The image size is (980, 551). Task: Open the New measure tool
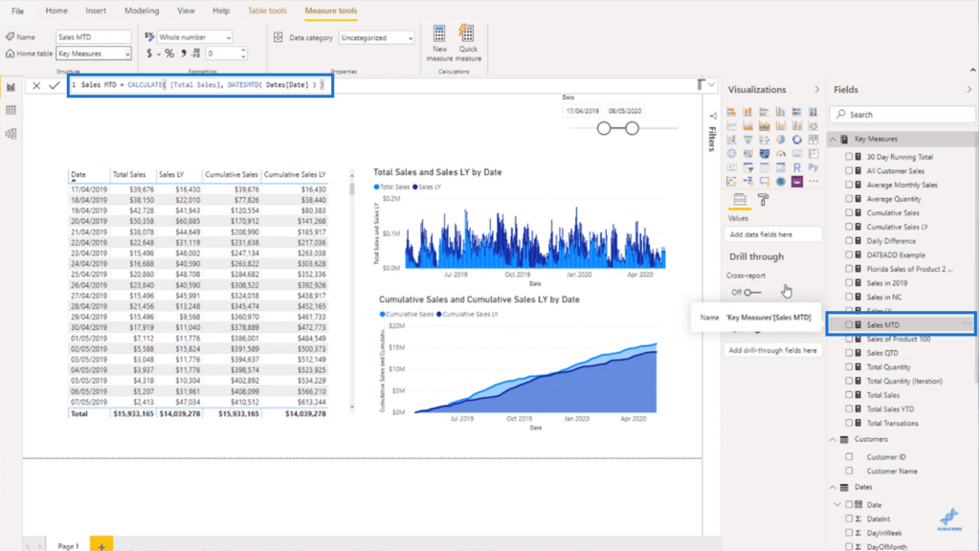pos(439,43)
